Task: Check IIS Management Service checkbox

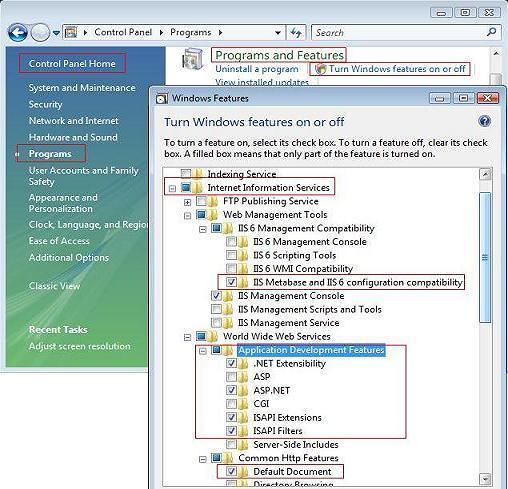Action: point(216,322)
